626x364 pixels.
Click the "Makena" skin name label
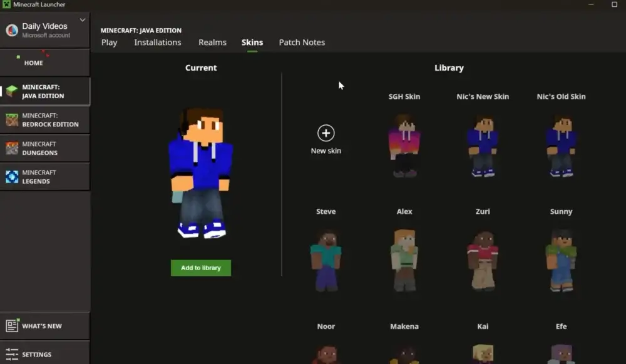coord(404,326)
